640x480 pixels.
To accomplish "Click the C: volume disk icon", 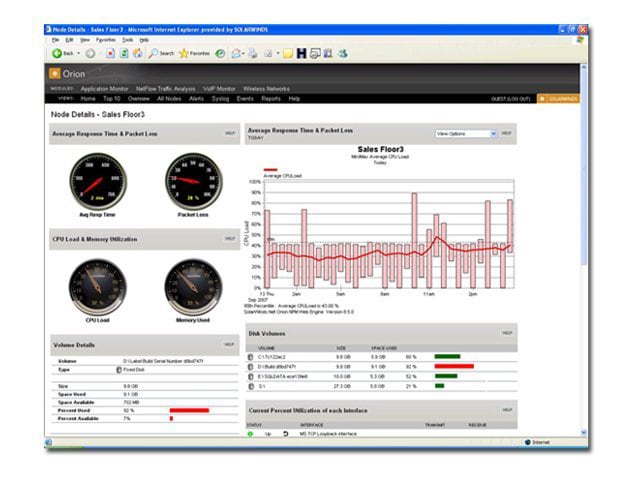I will (x=250, y=356).
